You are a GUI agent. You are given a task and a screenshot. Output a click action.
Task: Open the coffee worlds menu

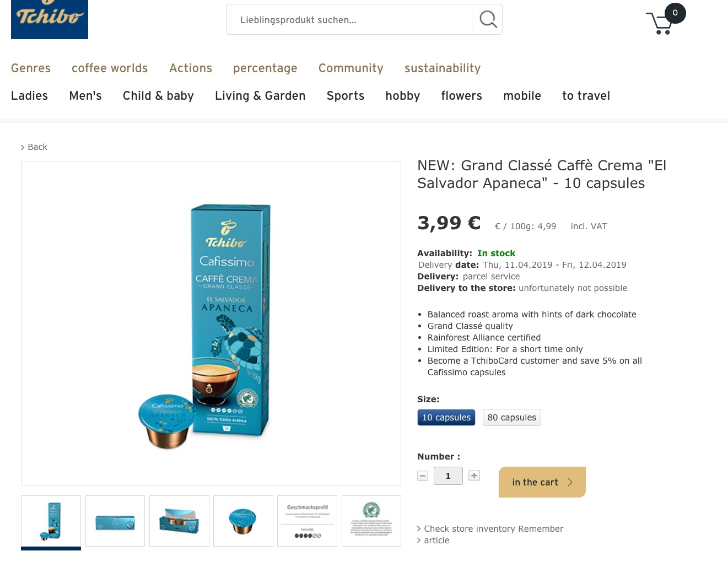[110, 68]
